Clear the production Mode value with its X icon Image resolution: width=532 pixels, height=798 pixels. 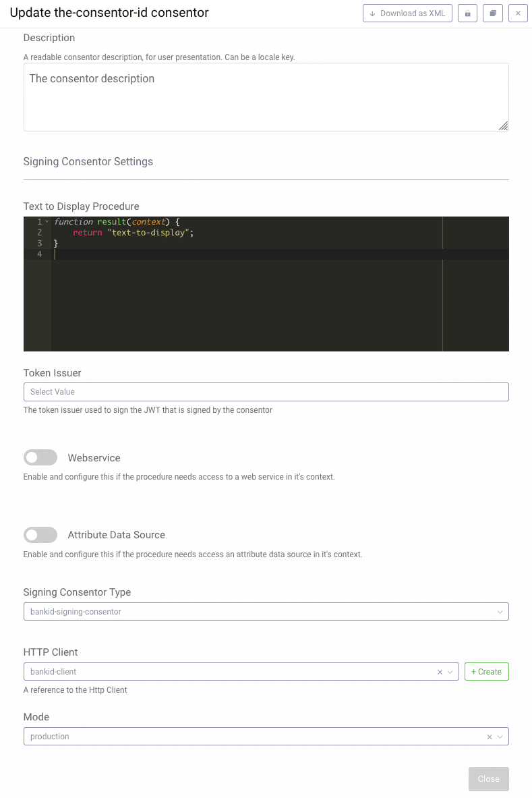(490, 736)
